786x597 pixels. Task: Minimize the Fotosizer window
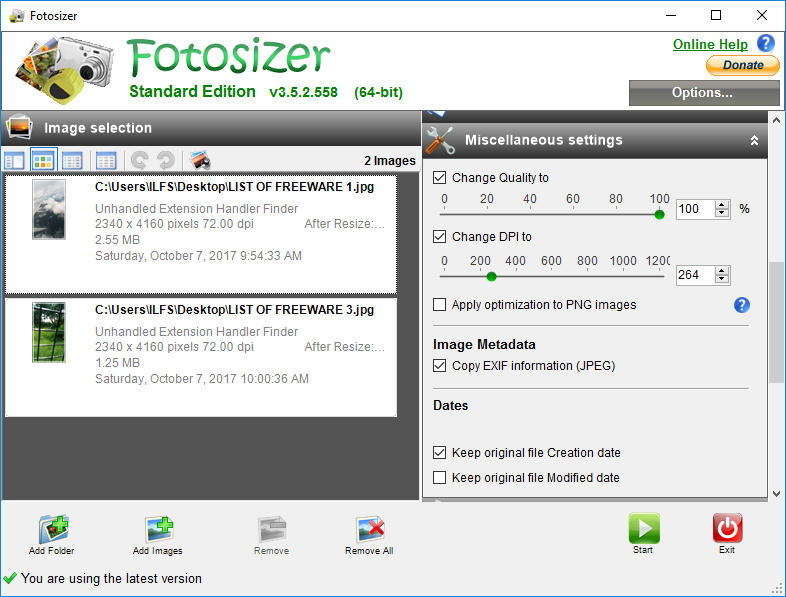[671, 16]
